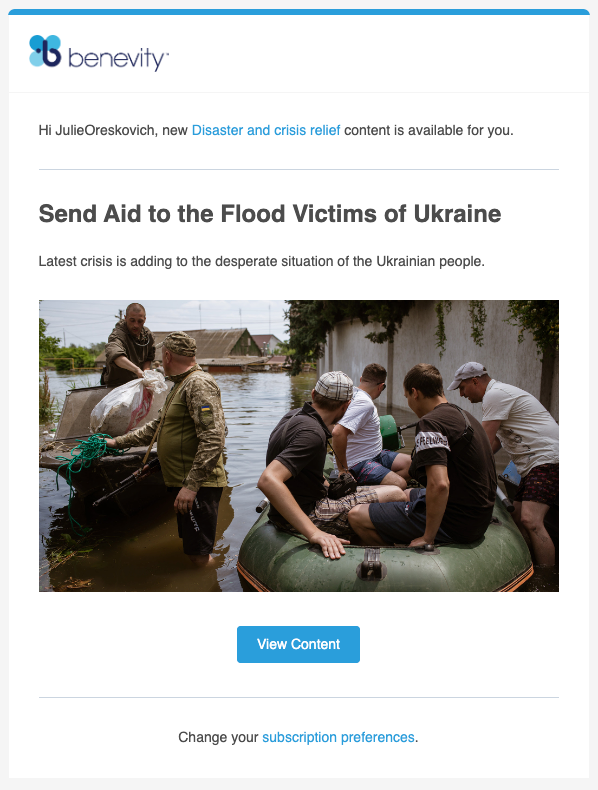The image size is (598, 790).
Task: Open the Disaster and crisis relief link
Action: click(266, 130)
